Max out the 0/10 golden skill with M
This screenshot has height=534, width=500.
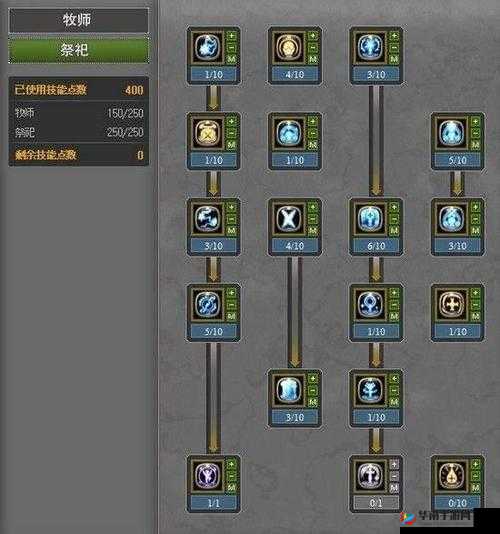pyautogui.click(x=475, y=488)
